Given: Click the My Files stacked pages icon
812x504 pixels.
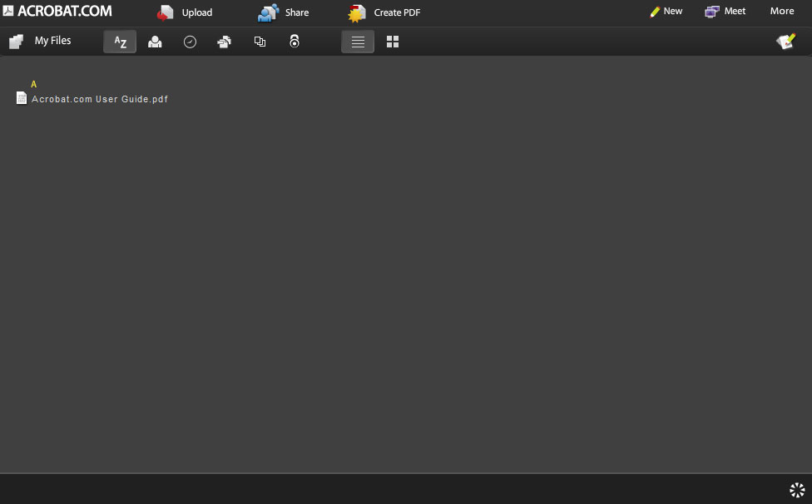Looking at the screenshot, I should 16,41.
